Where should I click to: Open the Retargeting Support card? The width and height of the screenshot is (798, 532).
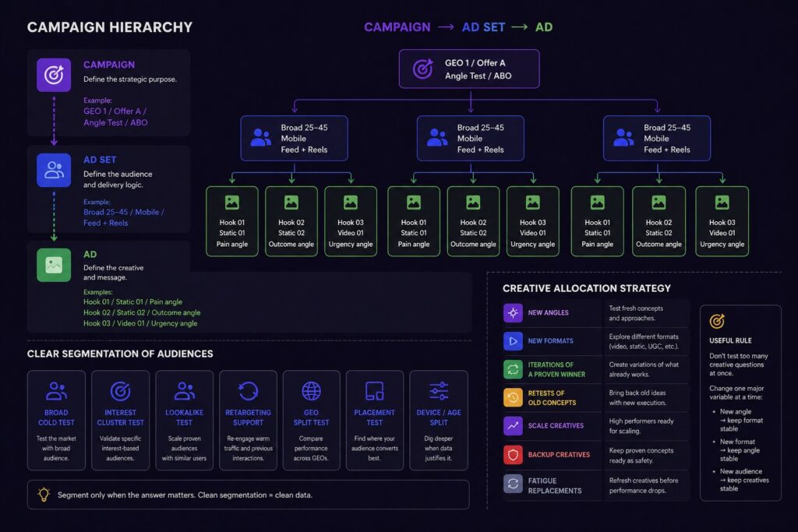pos(249,420)
